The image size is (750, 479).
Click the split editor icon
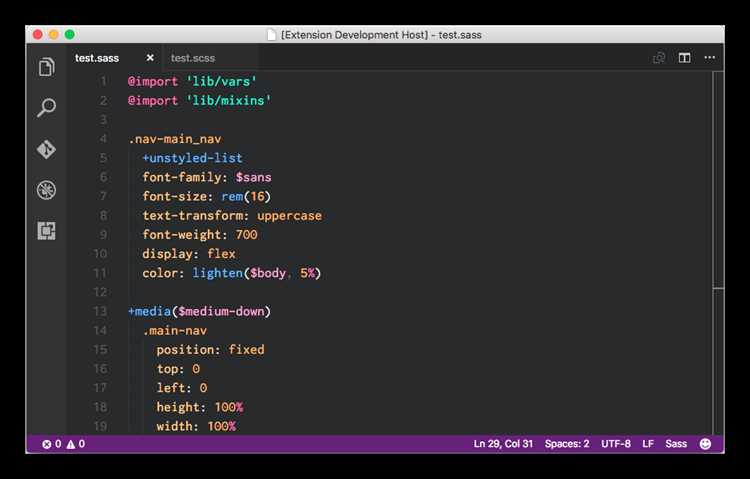(x=684, y=58)
